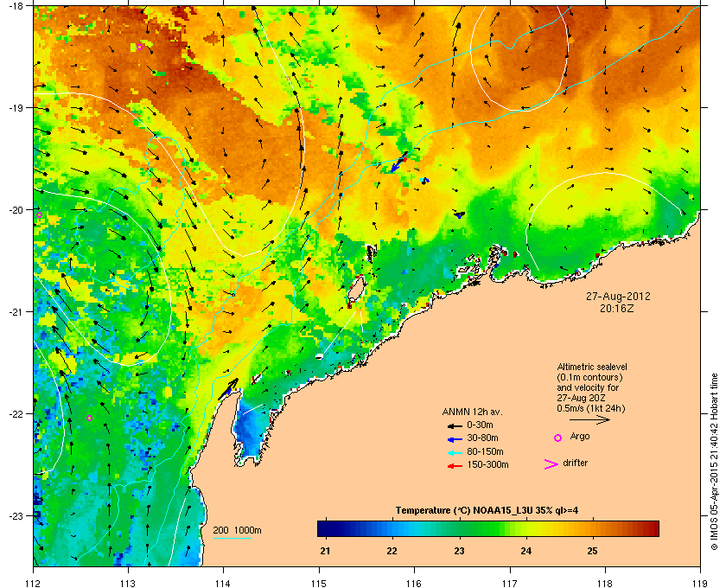Viewport: 726px width, 588px height.
Task: Click the colorbar tick label 25
Action: (592, 551)
